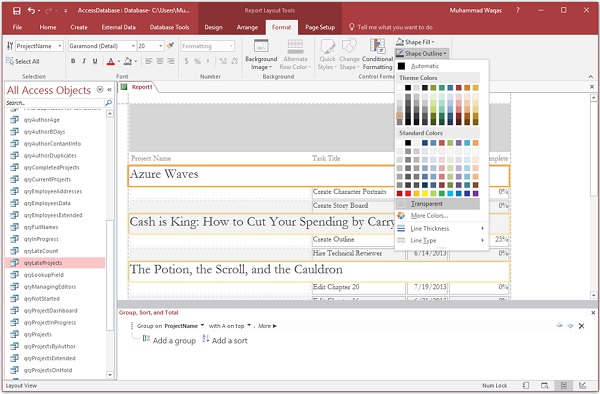
Task: Toggle Bold formatting
Action: [73, 61]
